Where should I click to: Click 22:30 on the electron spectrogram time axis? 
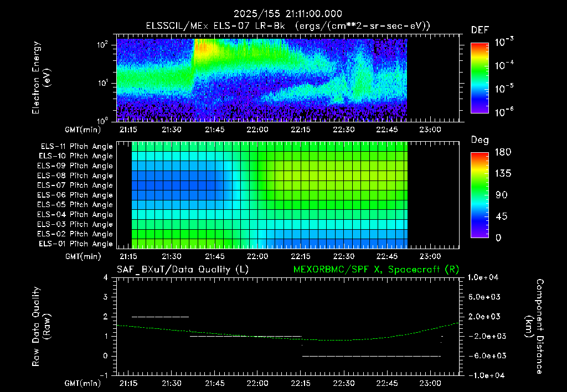(343, 130)
